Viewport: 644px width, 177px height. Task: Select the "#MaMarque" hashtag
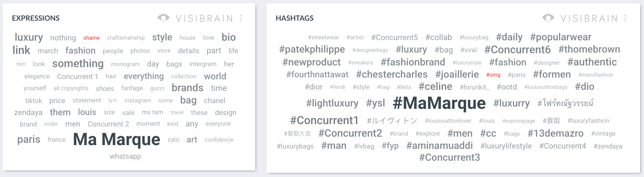coord(439,103)
